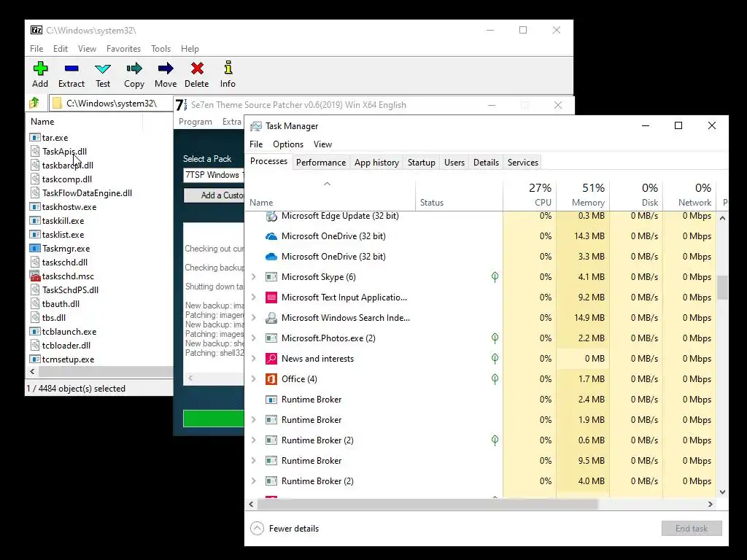Switch to the Performance tab
This screenshot has width=747, height=560.
click(321, 163)
